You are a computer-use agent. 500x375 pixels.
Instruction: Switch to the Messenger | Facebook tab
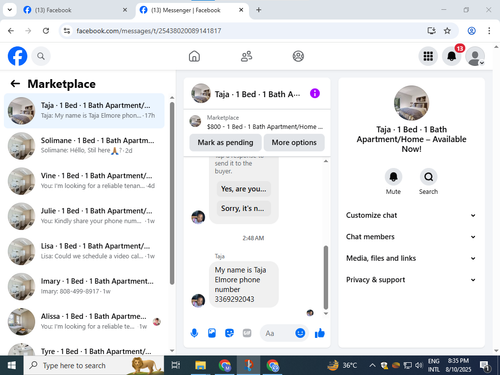(192, 10)
